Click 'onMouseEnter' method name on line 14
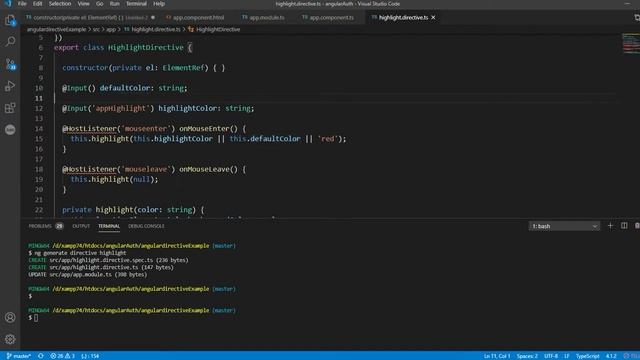The width and height of the screenshot is (640, 360). 204,129
